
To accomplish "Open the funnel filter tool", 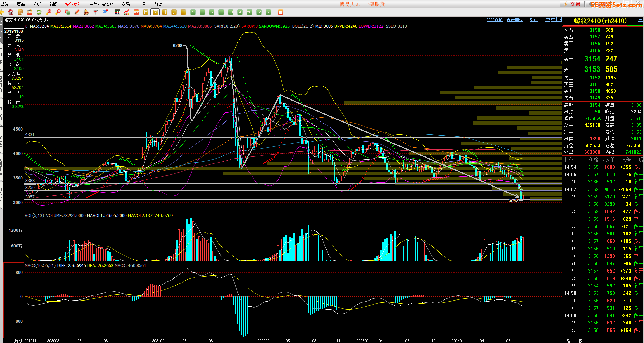I will [x=96, y=12].
